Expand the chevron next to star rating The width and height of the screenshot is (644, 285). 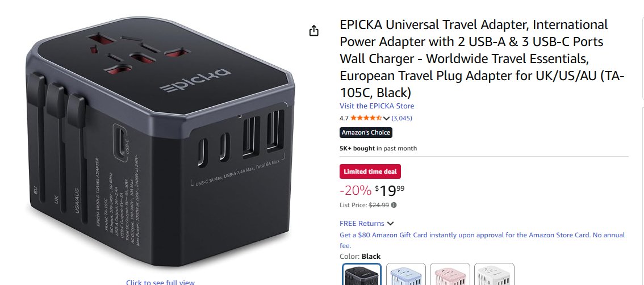click(386, 118)
